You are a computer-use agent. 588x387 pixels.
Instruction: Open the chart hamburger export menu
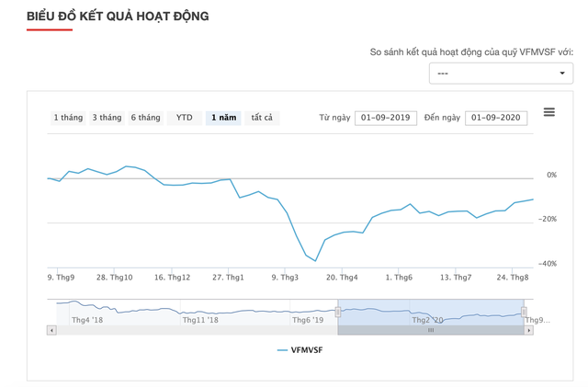548,112
